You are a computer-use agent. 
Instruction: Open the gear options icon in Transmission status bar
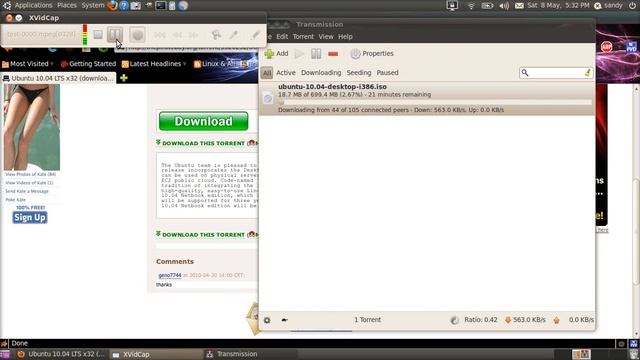tap(267, 320)
